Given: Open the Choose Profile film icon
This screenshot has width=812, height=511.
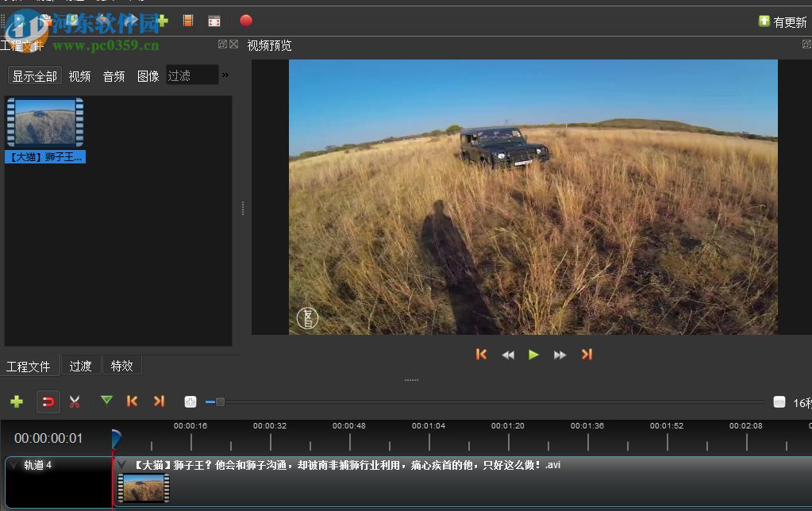Looking at the screenshot, I should pyautogui.click(x=188, y=21).
